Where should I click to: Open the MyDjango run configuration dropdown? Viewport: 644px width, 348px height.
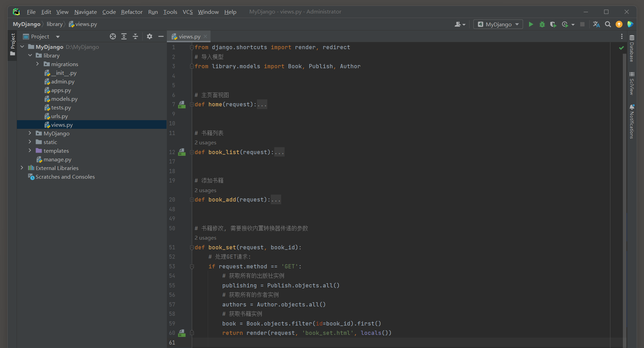[x=498, y=24]
